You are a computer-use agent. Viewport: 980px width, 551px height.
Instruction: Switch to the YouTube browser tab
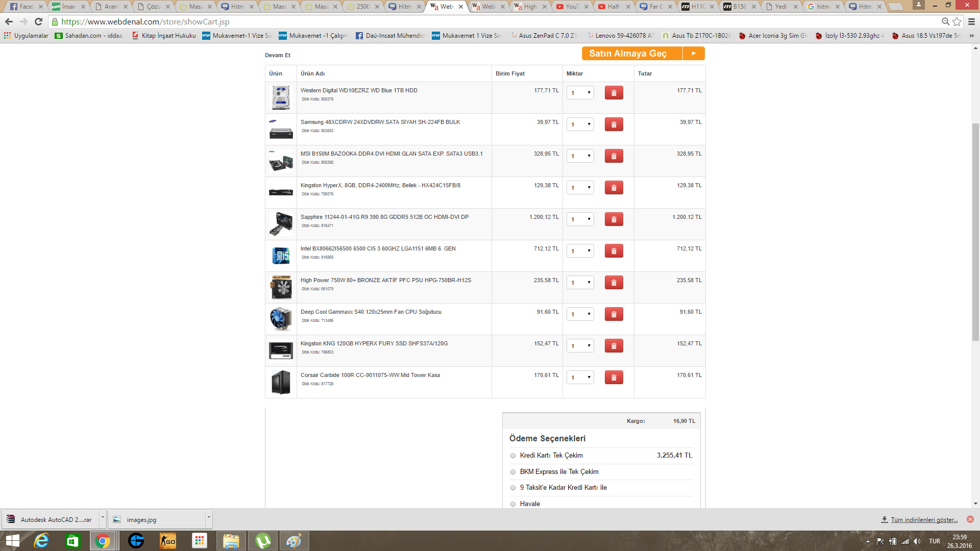[572, 7]
